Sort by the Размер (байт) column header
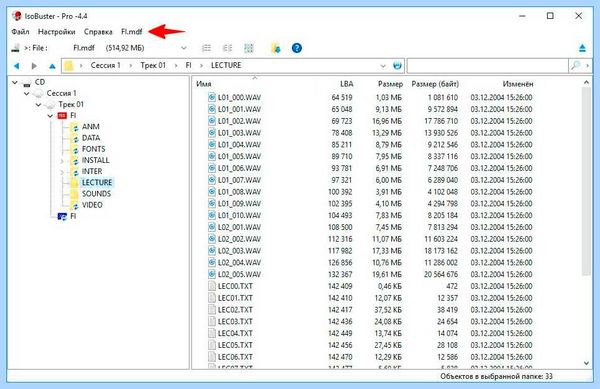This screenshot has width=600, height=389. coord(435,84)
